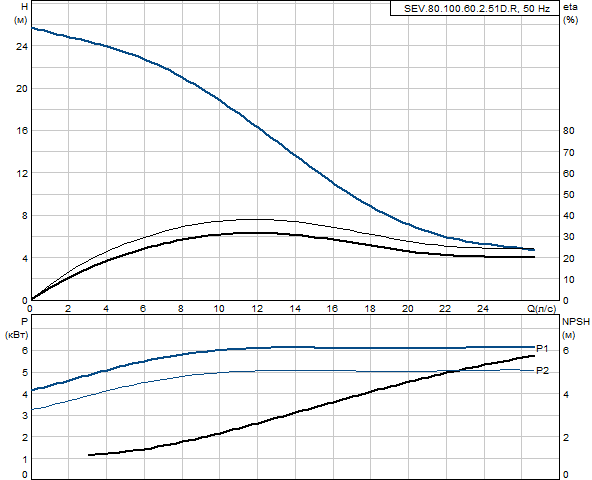Select value 80 on the eta axis
The height and width of the screenshot is (480, 592).
(x=569, y=131)
